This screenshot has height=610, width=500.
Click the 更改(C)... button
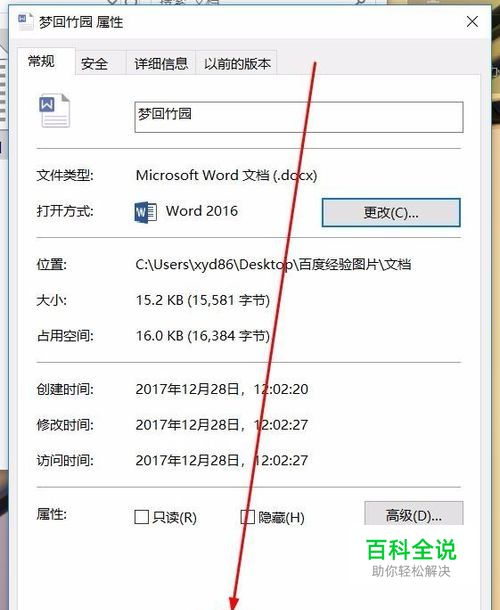click(x=391, y=212)
